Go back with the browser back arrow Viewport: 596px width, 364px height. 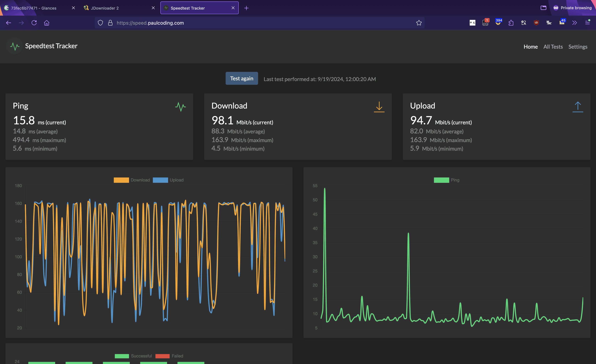point(9,23)
